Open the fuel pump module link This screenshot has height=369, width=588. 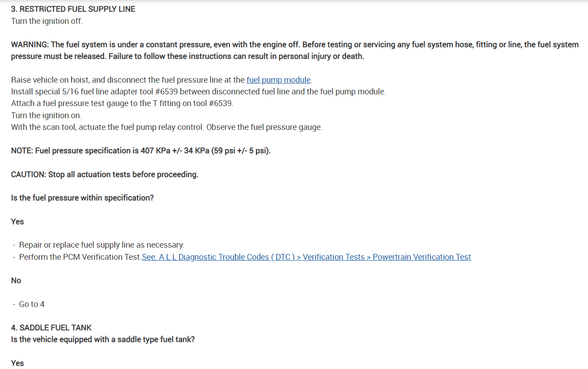click(278, 80)
